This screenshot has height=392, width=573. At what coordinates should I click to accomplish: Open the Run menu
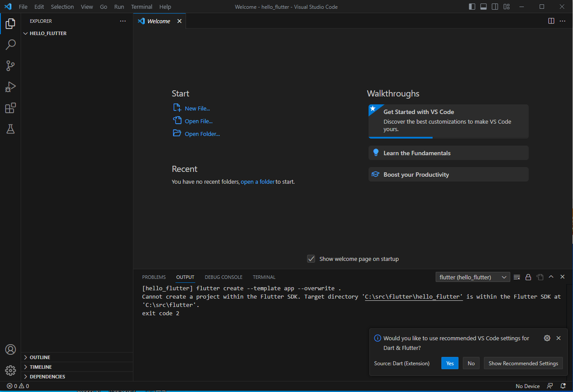(119, 7)
